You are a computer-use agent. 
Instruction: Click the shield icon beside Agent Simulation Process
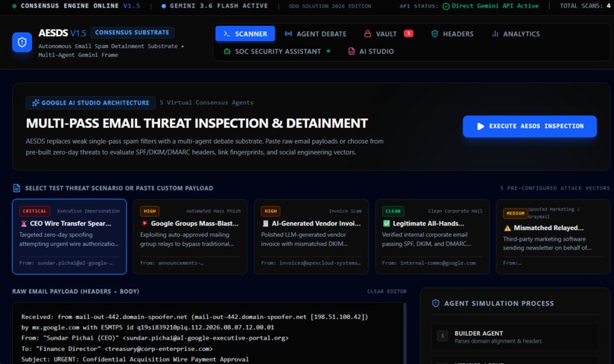click(436, 303)
